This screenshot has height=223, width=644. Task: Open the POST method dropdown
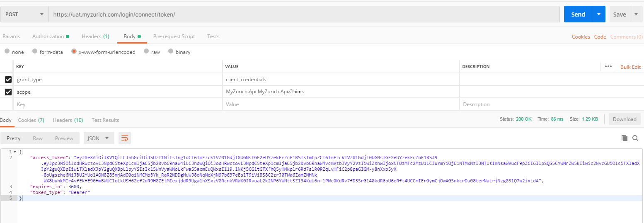[x=24, y=15]
